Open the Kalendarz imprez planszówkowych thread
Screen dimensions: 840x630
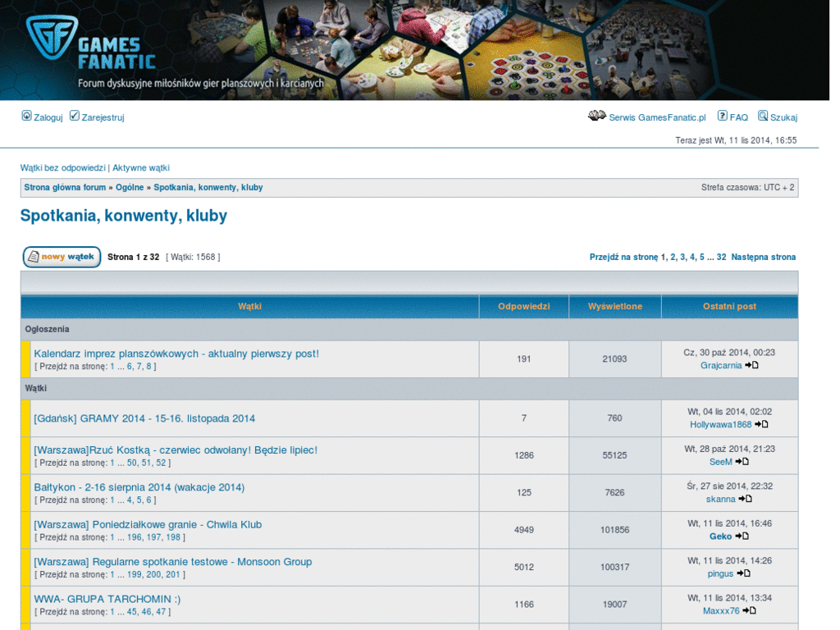tap(176, 354)
